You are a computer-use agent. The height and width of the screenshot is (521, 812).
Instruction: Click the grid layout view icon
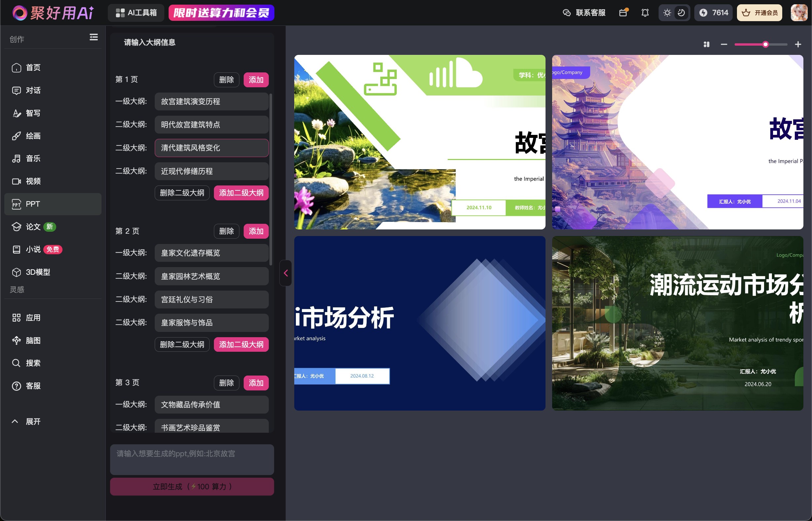[707, 44]
